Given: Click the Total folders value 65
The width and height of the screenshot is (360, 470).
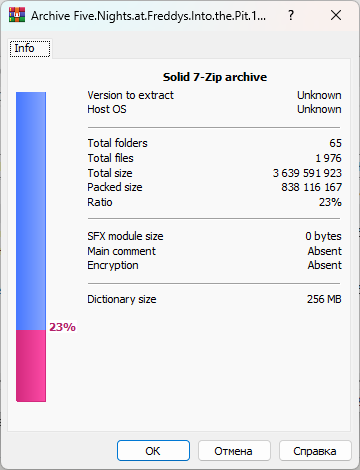Looking at the screenshot, I should 335,143.
